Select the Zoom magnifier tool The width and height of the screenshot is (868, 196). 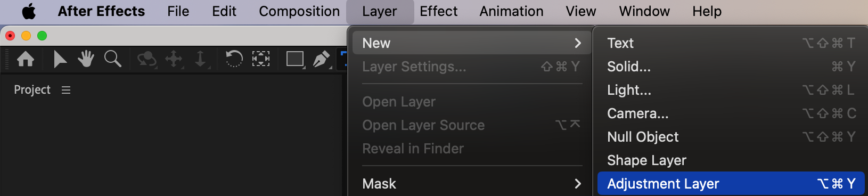click(113, 59)
